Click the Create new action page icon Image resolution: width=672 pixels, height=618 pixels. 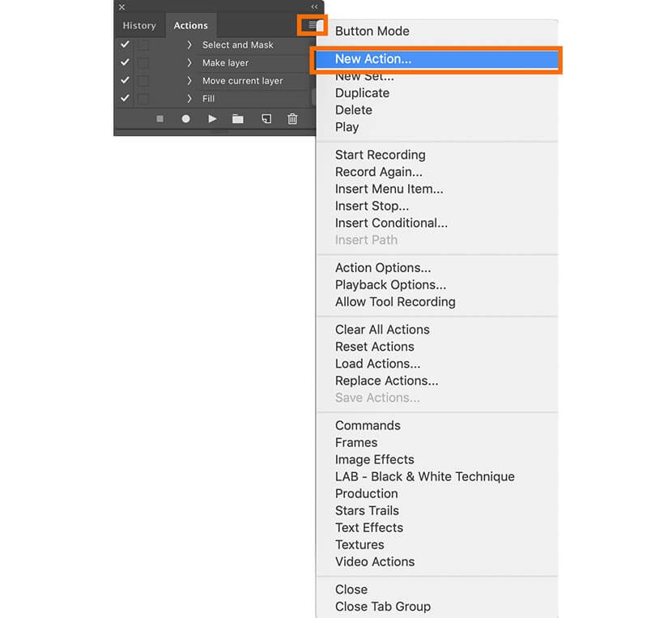point(266,119)
